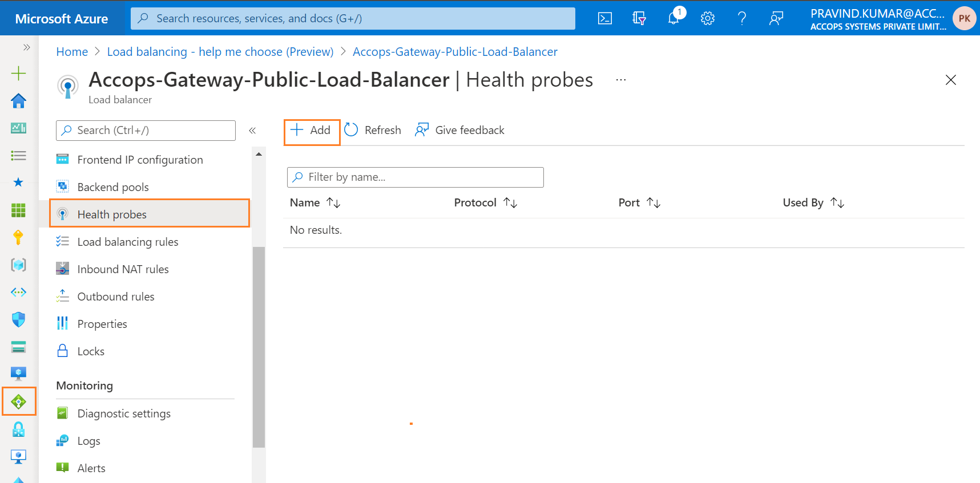The width and height of the screenshot is (980, 483).
Task: Select Health probes menu item
Action: click(x=150, y=213)
